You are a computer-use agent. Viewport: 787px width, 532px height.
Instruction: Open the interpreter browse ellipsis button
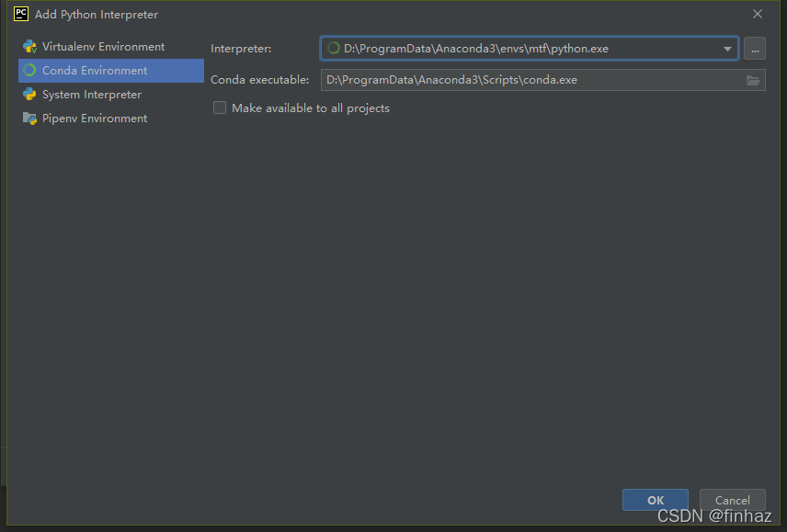[755, 49]
